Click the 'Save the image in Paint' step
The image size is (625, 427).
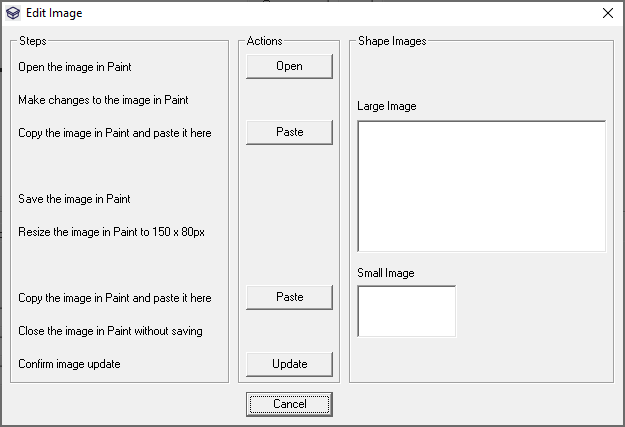75,199
